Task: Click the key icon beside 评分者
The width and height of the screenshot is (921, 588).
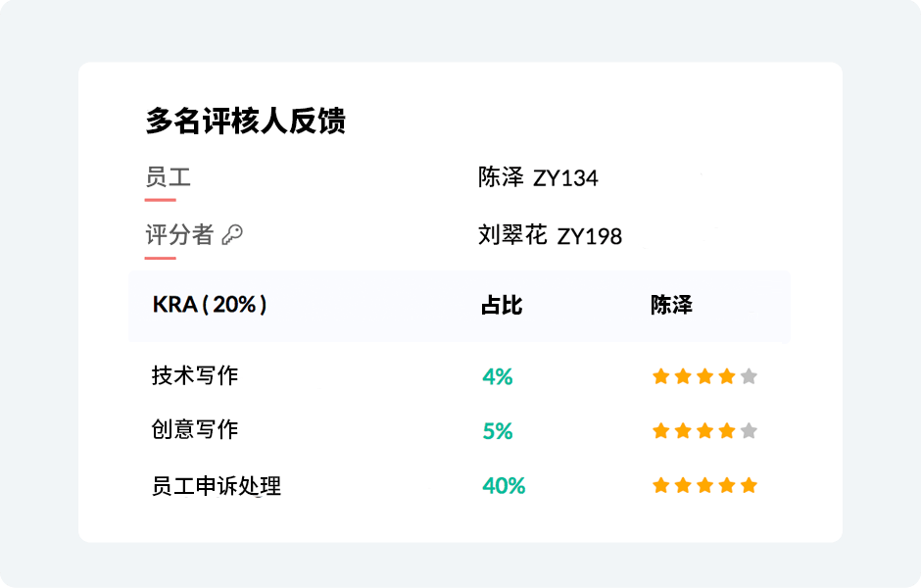Action: (232, 234)
